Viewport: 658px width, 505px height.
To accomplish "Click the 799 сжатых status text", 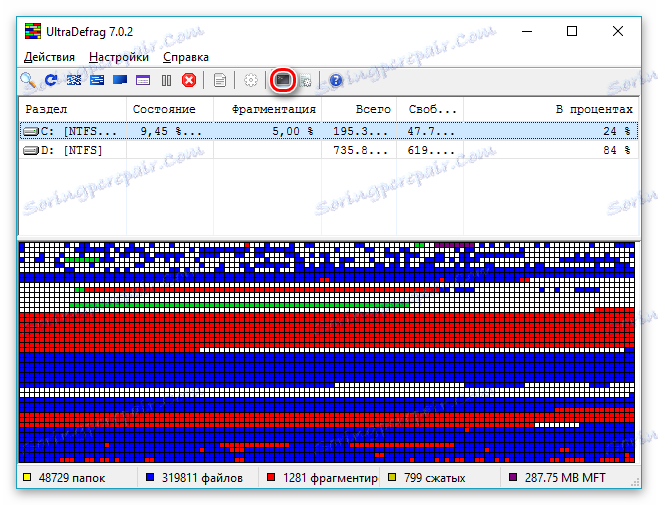I will point(435,478).
